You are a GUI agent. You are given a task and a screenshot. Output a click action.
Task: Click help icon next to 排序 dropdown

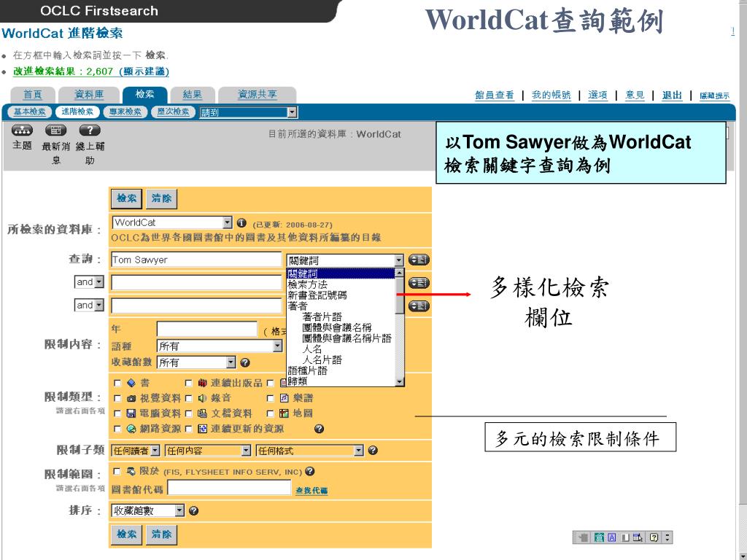click(x=193, y=510)
